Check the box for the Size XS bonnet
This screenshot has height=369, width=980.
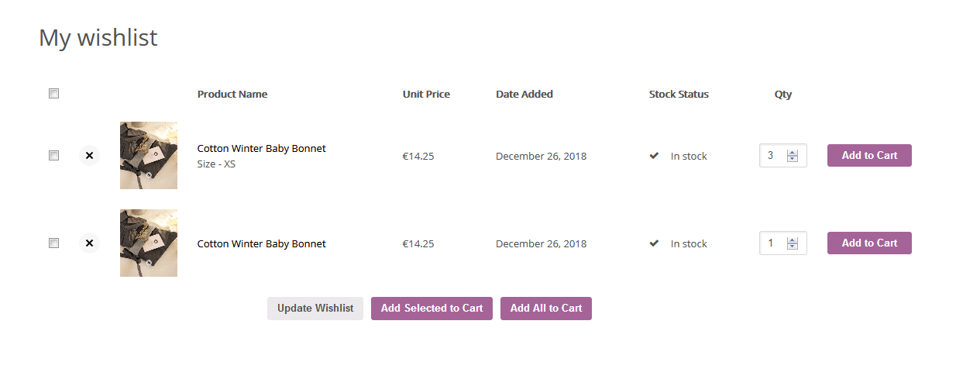(53, 156)
